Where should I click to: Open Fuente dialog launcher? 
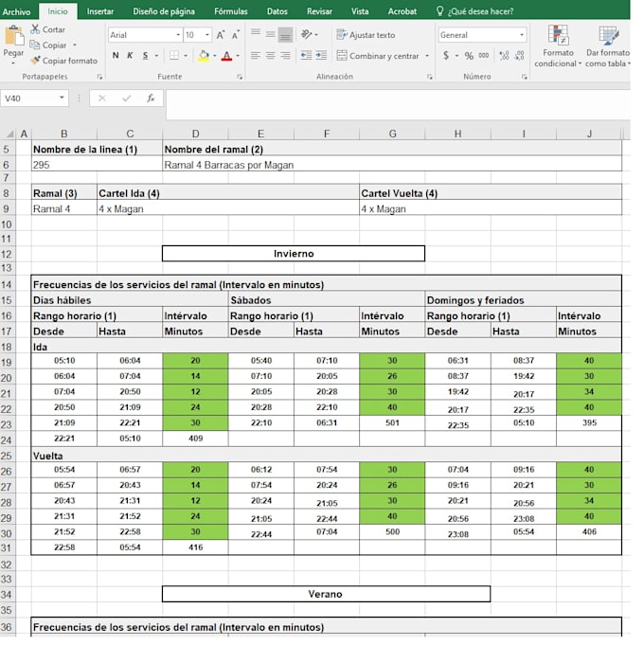coord(240,77)
